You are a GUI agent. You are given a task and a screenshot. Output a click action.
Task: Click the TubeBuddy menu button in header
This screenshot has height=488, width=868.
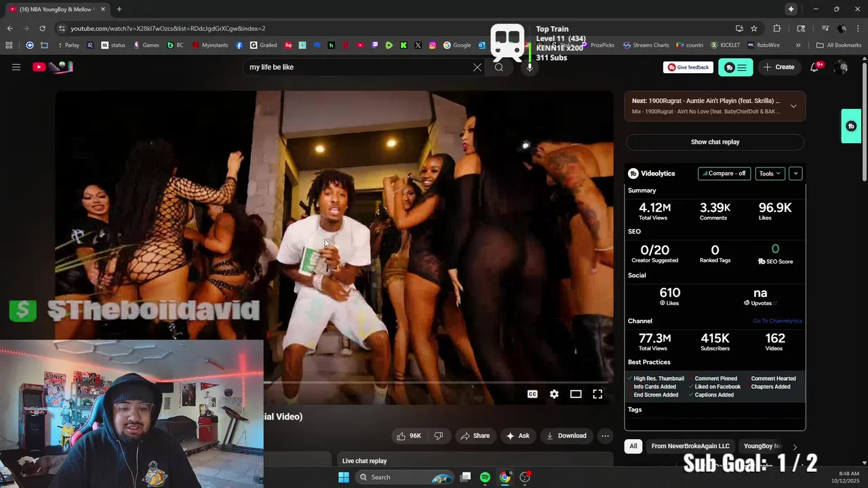pos(736,67)
